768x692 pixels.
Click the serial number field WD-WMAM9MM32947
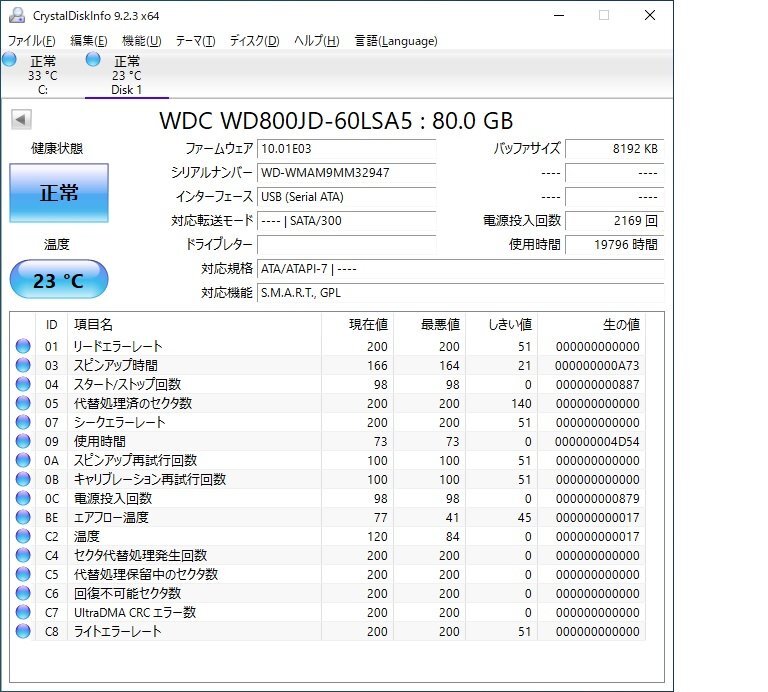tap(346, 172)
